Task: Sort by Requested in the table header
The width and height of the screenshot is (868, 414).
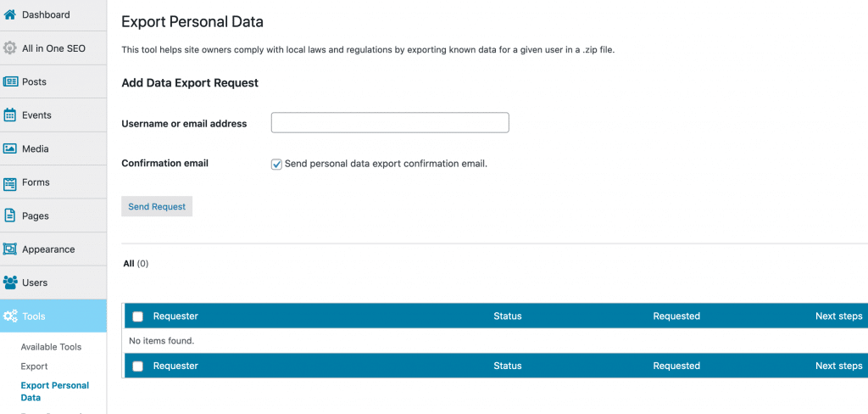Action: click(x=676, y=316)
